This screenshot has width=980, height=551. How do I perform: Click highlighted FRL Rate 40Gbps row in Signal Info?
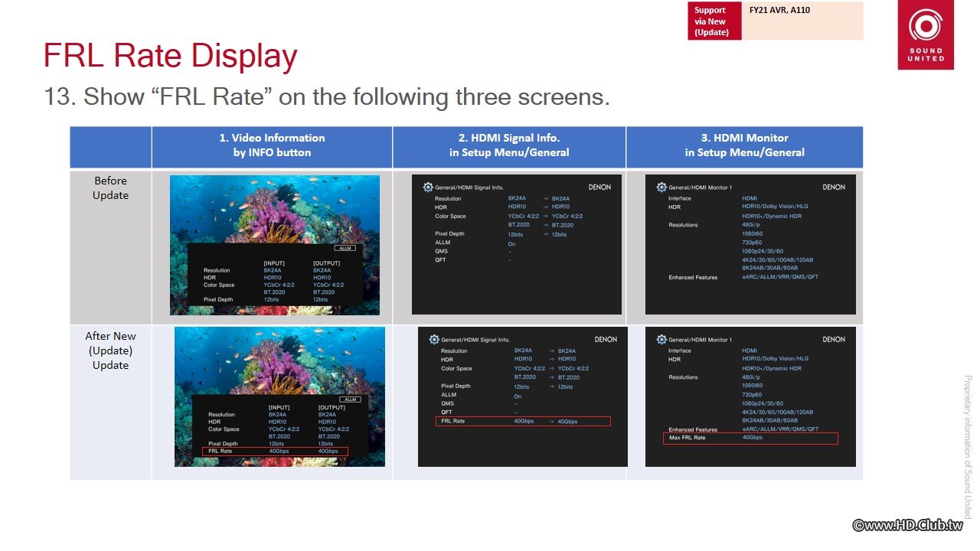point(523,422)
